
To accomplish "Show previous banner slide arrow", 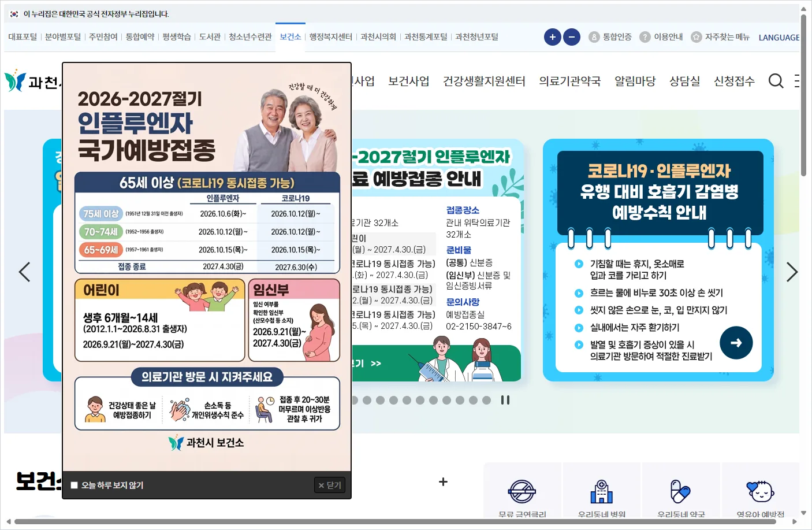I will coord(24,272).
